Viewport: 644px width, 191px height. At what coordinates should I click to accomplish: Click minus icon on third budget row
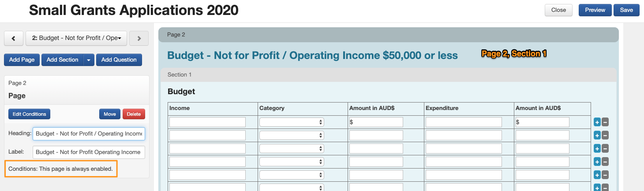pos(605,149)
